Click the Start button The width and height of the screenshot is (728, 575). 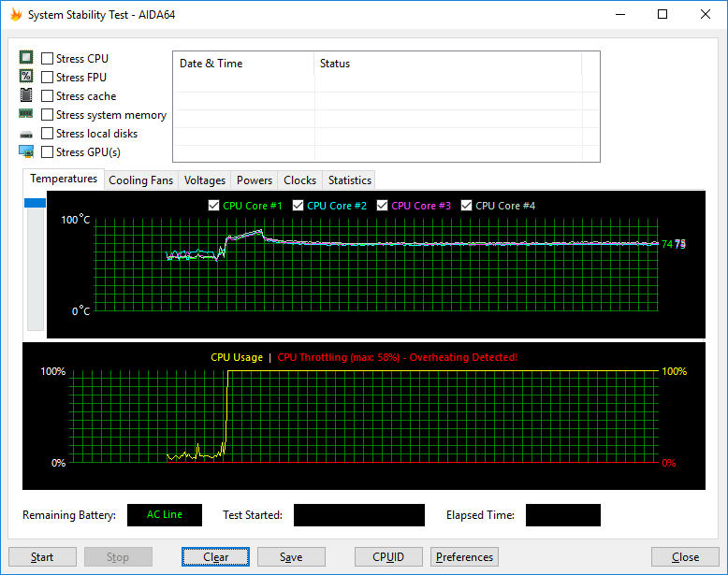coord(42,557)
